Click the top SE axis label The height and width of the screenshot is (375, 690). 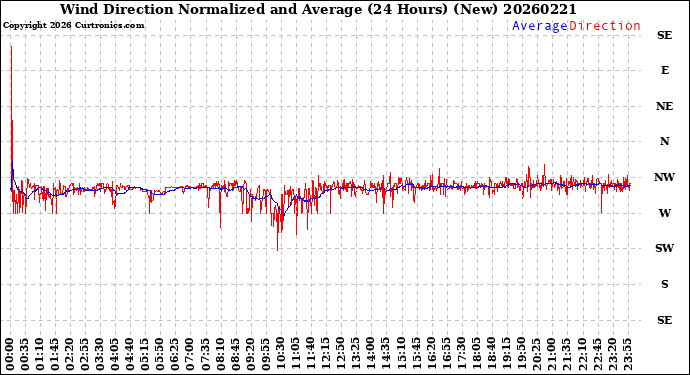[x=664, y=35]
